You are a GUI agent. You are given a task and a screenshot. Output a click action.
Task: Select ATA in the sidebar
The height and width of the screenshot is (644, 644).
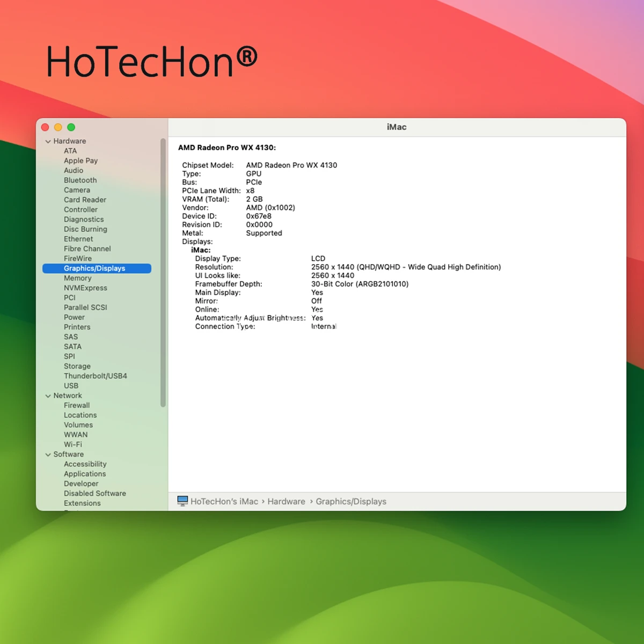point(70,151)
